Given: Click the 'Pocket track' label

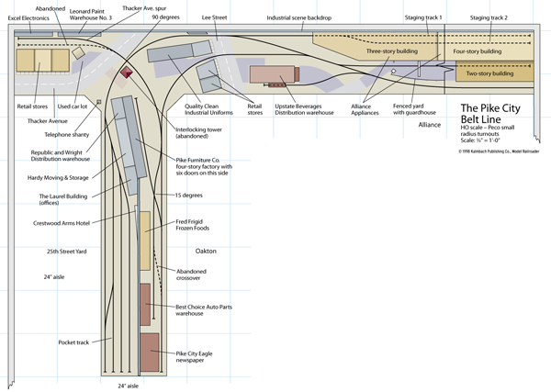Looking at the screenshot, I should [73, 342].
